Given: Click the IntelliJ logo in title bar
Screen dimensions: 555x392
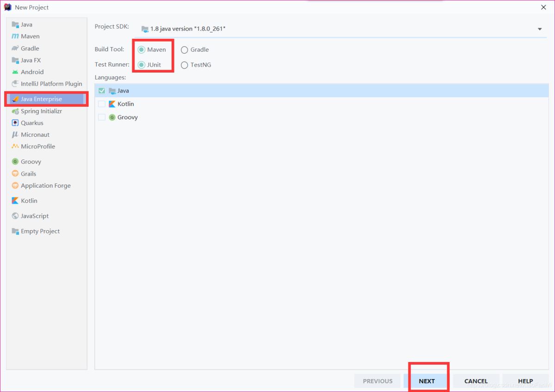Looking at the screenshot, I should click(x=7, y=7).
